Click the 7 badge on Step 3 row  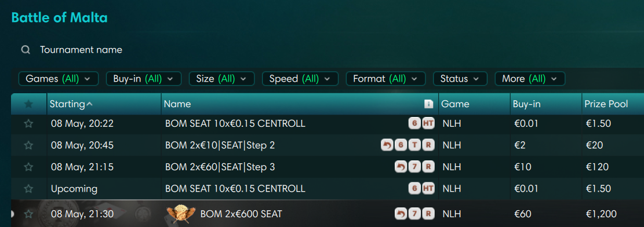click(x=414, y=167)
